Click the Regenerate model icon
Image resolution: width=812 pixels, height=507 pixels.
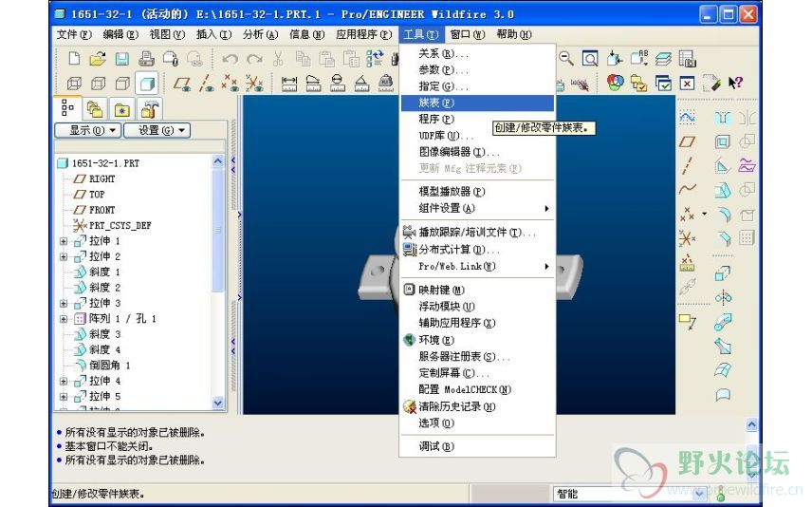coord(375,59)
